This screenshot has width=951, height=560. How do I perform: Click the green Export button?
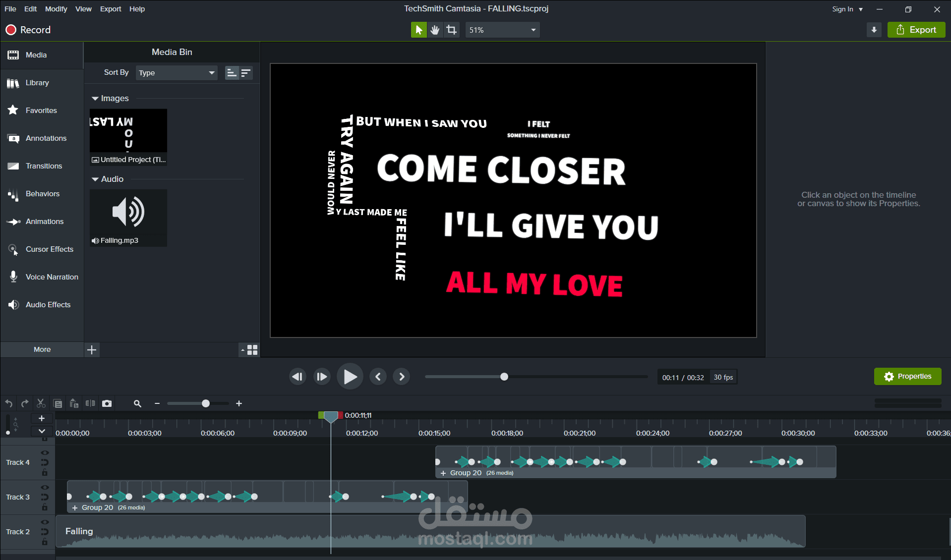916,30
